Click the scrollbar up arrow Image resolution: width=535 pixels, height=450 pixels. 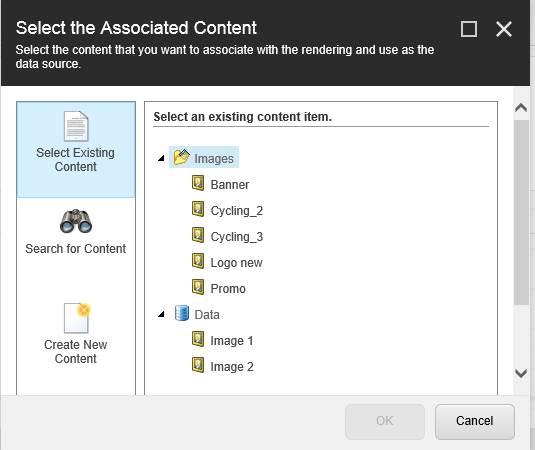click(521, 108)
